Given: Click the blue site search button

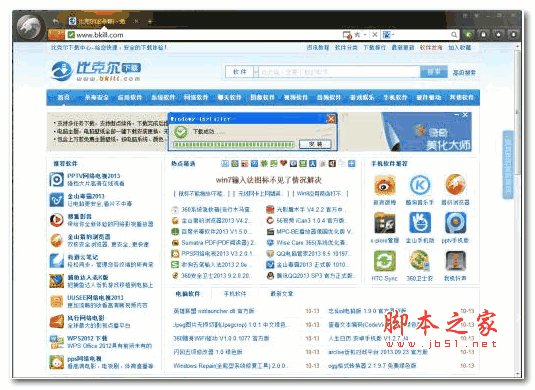Looking at the screenshot, I should 434,72.
